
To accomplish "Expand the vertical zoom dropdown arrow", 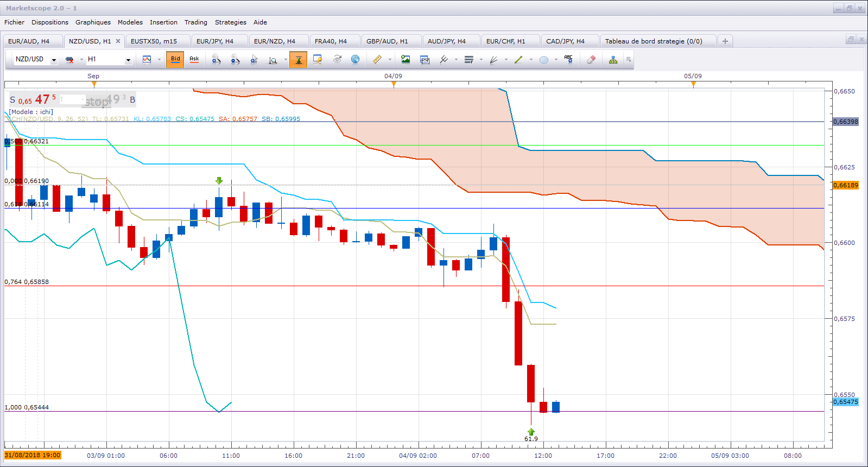I will 286,60.
